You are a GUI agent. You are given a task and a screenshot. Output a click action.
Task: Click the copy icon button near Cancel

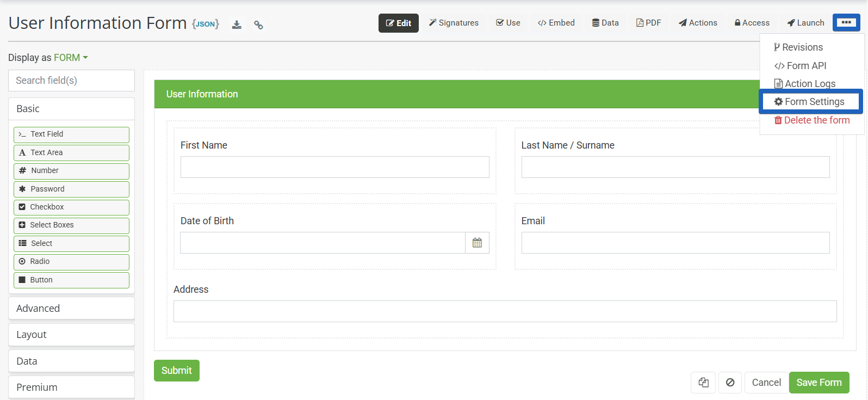(703, 383)
